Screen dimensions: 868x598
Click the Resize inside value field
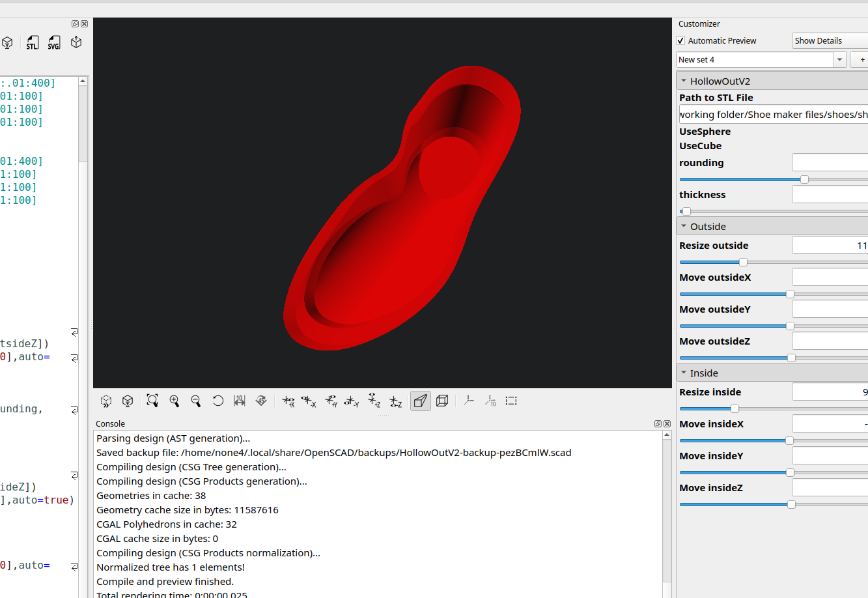[x=830, y=392]
